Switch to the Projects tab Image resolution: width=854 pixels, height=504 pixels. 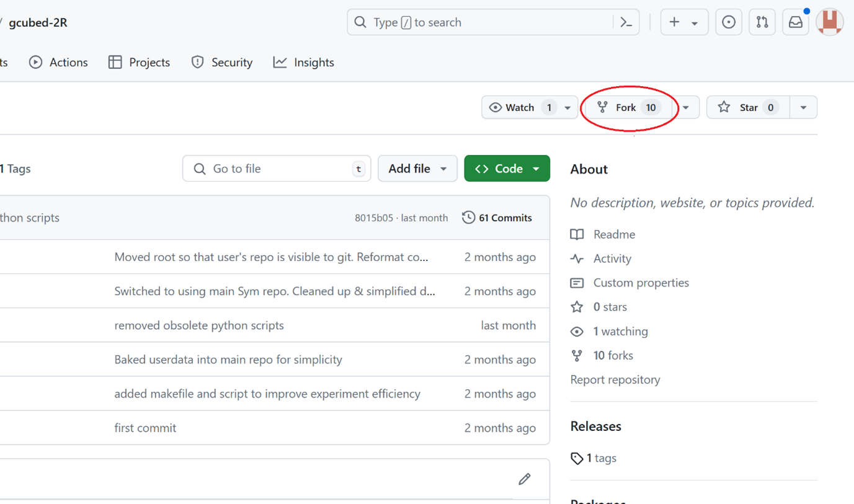click(x=139, y=62)
